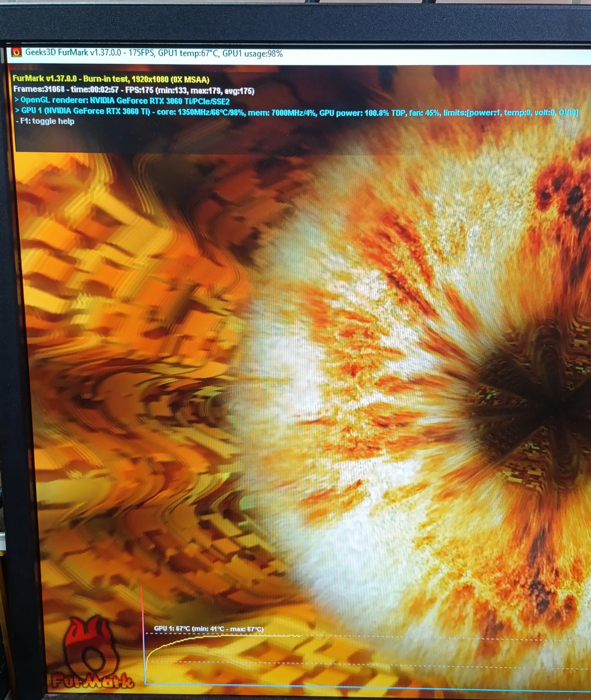Click 'GPU1 usage:98%' in the title bar
This screenshot has width=591, height=700.
click(x=253, y=54)
